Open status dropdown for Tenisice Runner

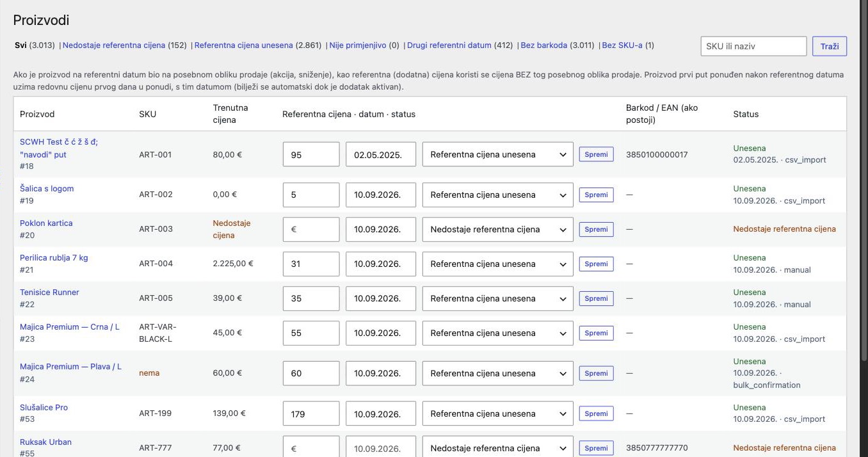(x=498, y=298)
